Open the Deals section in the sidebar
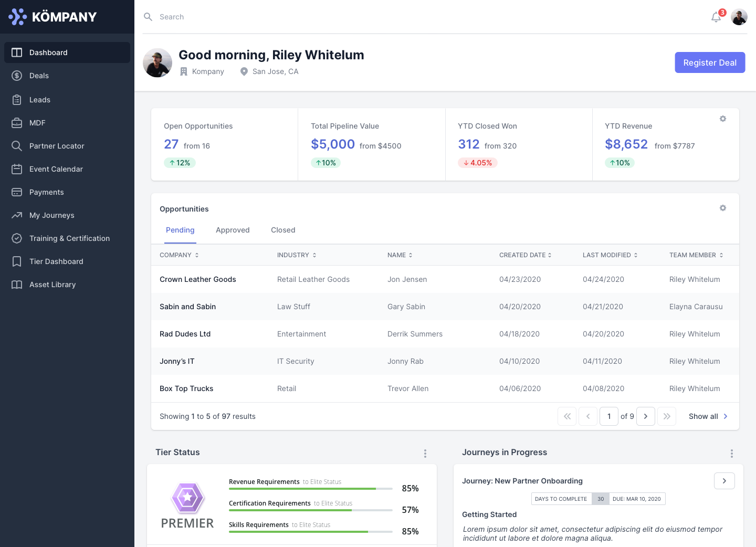The height and width of the screenshot is (547, 756). tap(39, 76)
